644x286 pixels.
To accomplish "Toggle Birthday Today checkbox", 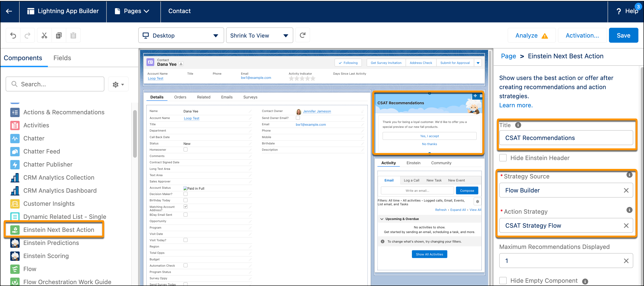I will pyautogui.click(x=185, y=200).
